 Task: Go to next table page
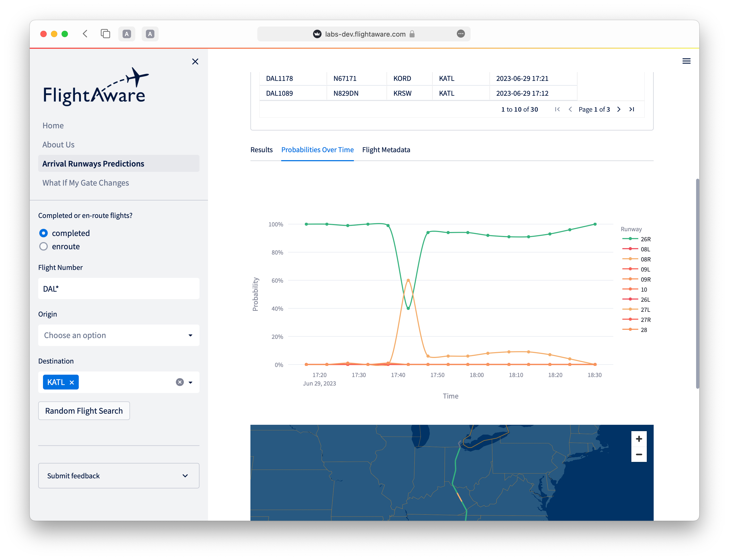coord(619,109)
